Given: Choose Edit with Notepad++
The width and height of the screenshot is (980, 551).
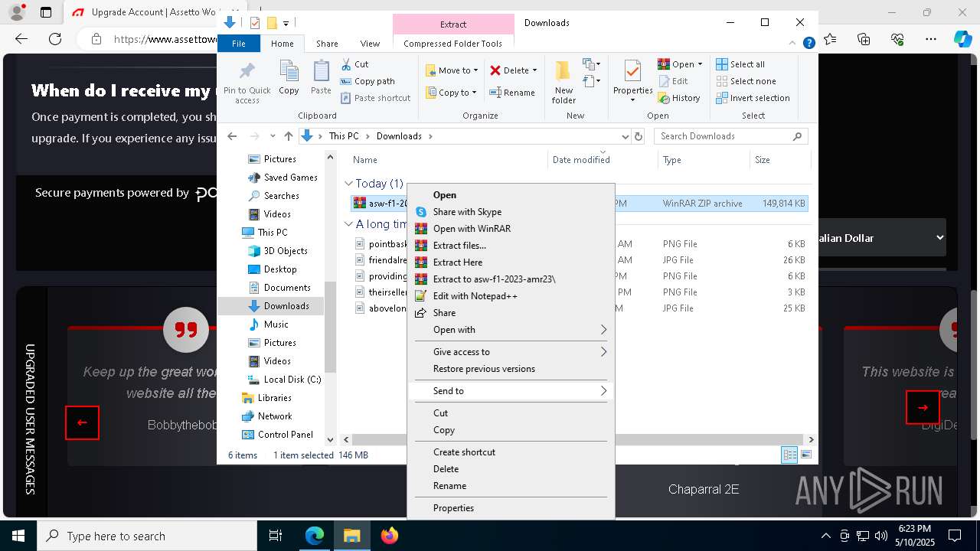Looking at the screenshot, I should point(511,296).
